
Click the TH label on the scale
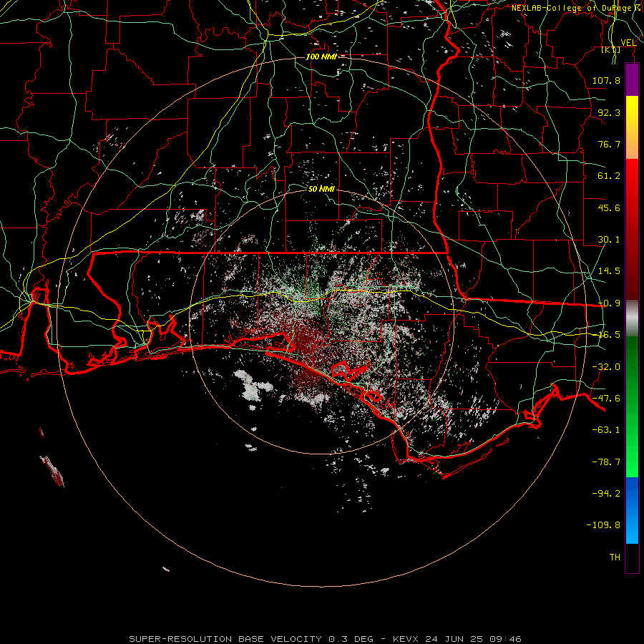coord(615,557)
